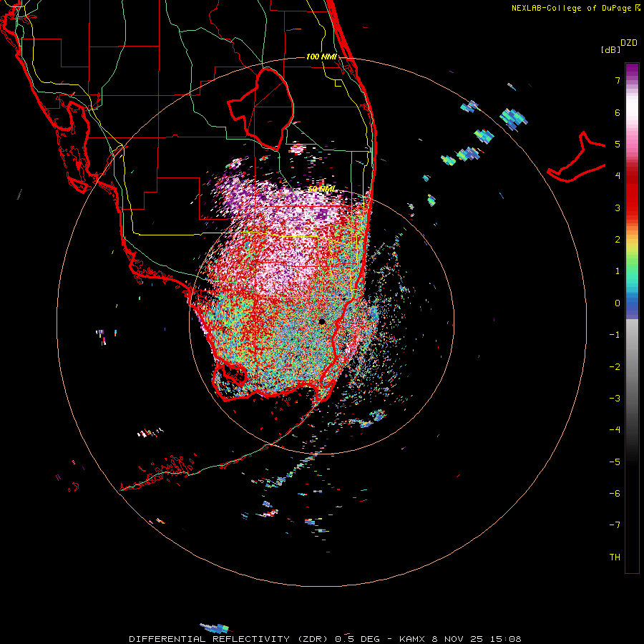The width and height of the screenshot is (644, 644).
Task: Click the DZD product label above color bar
Action: pos(629,43)
